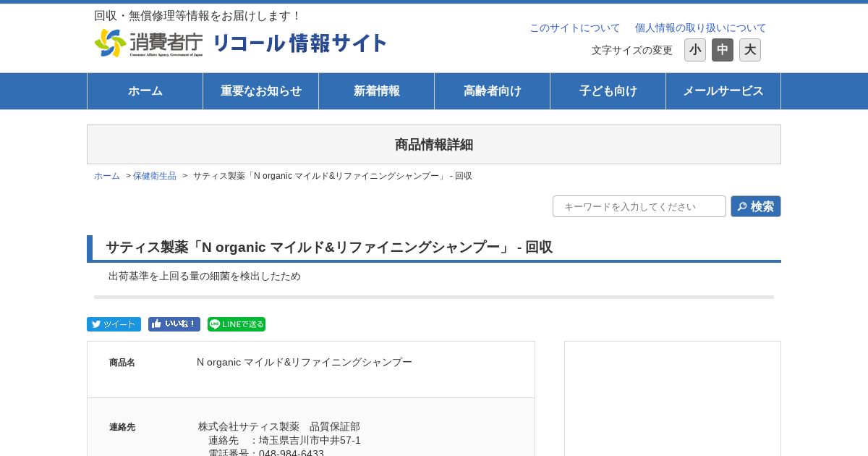The height and width of the screenshot is (456, 868).
Task: Click the 連絡先 row label
Action: pyautogui.click(x=122, y=427)
